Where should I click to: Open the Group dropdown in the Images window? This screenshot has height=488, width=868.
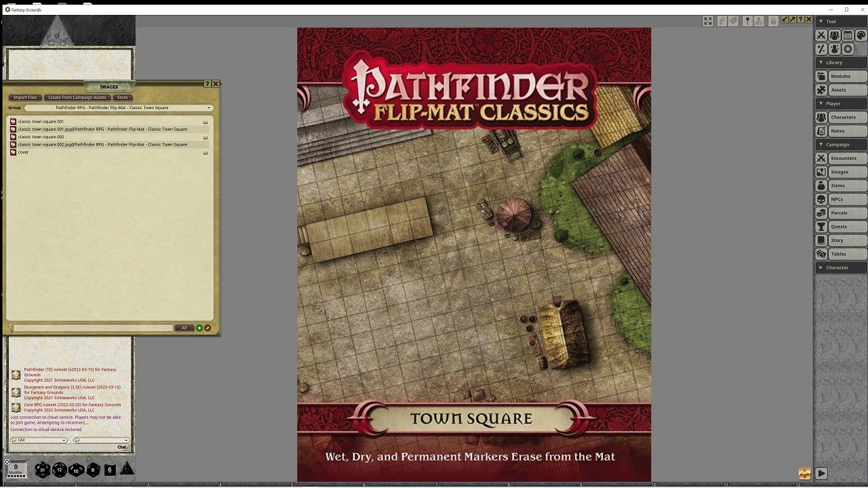[209, 107]
